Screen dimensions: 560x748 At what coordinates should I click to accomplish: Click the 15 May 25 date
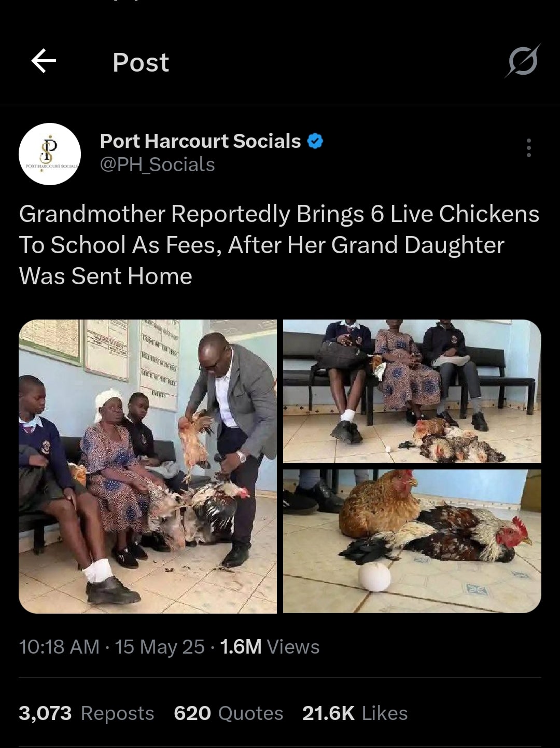[x=160, y=647]
